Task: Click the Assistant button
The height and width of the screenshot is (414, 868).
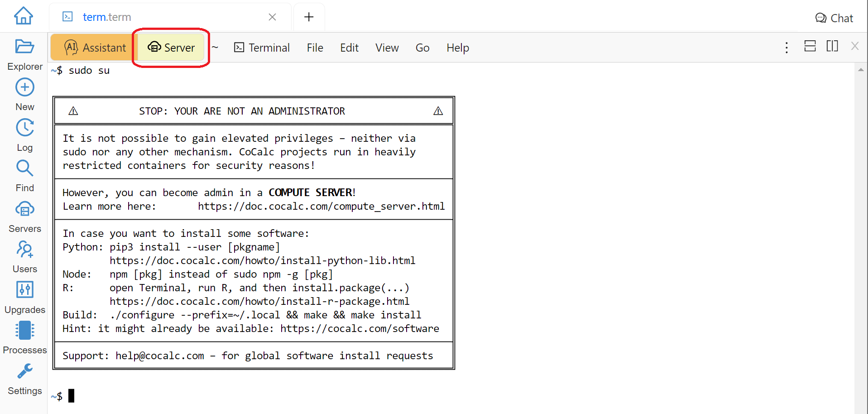Action: click(x=95, y=48)
